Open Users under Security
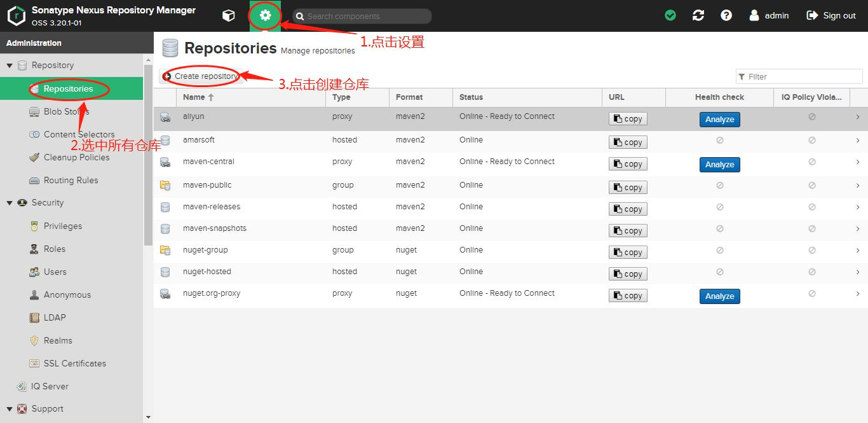 tap(71, 272)
